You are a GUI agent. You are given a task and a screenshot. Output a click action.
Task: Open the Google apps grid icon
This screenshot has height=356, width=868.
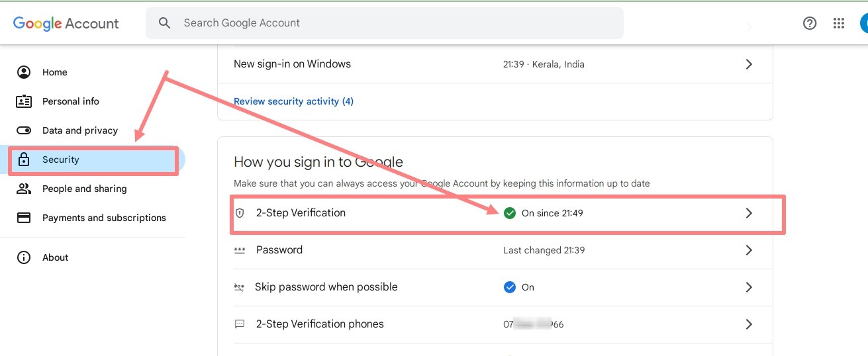(839, 23)
